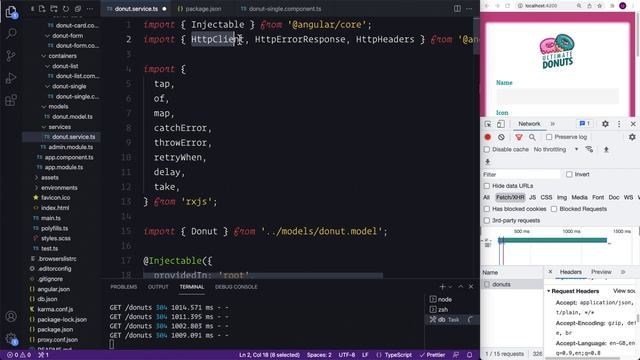Check the Hide data URLs checkbox
The width and height of the screenshot is (640, 360).
tap(487, 186)
